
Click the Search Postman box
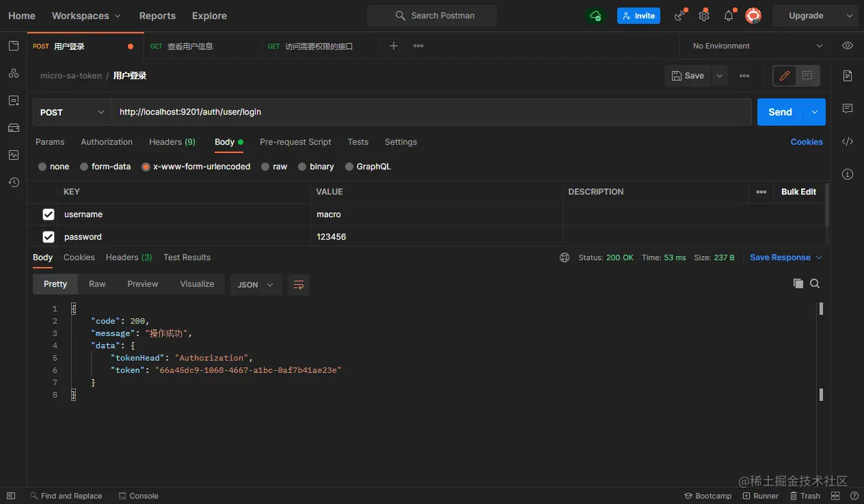(432, 16)
